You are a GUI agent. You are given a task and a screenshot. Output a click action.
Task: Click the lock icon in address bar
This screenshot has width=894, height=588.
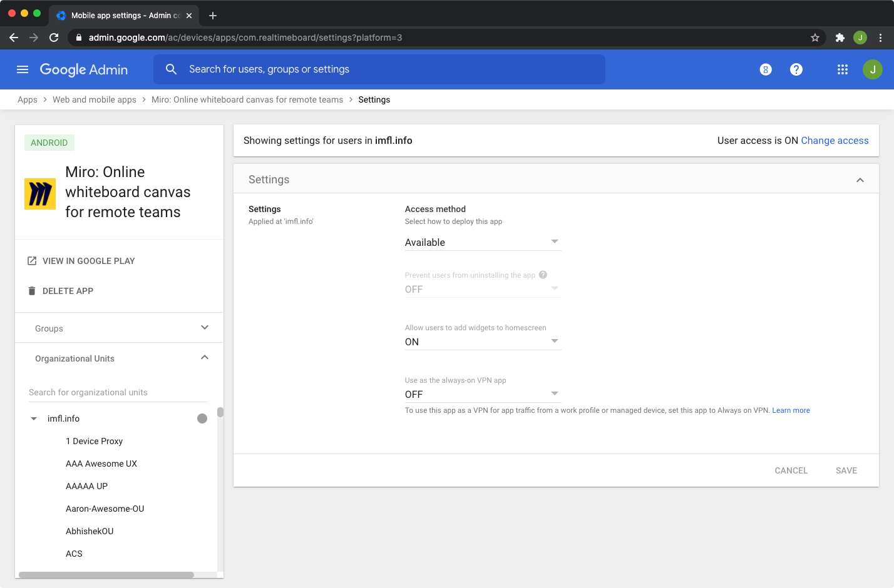pyautogui.click(x=79, y=38)
